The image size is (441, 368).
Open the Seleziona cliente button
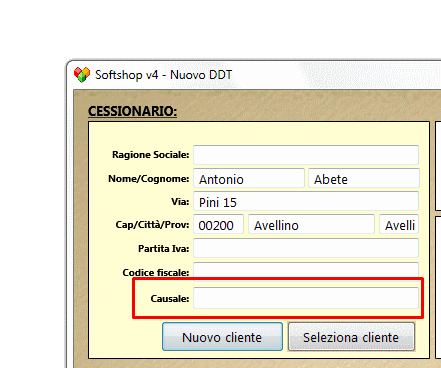(351, 337)
